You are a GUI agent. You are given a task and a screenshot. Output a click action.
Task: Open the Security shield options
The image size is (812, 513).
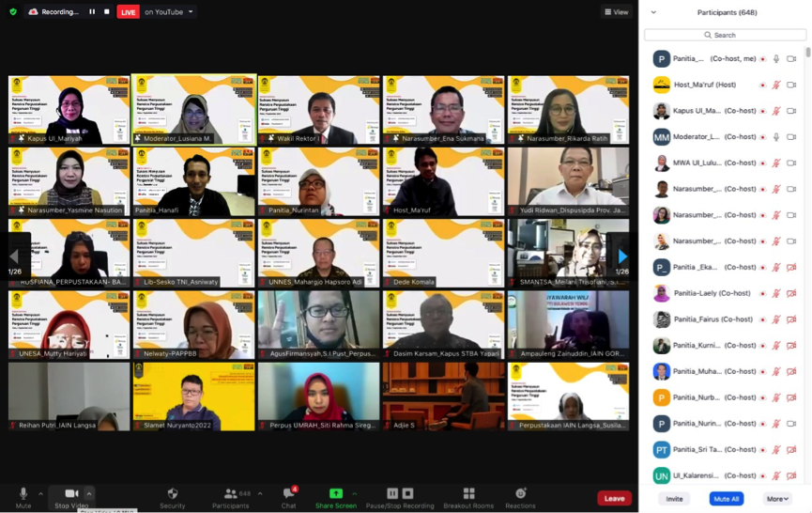pos(173,493)
